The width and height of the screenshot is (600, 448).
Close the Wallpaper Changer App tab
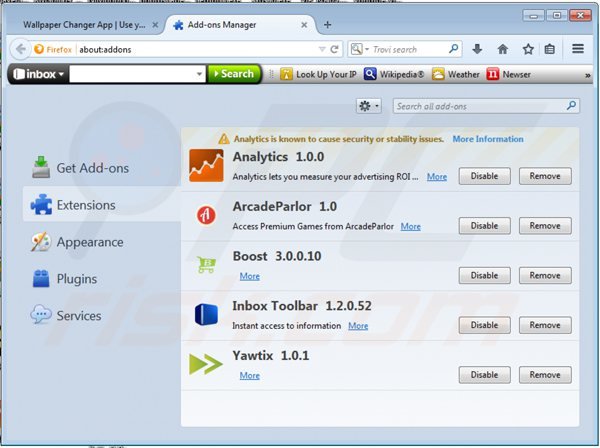click(155, 25)
